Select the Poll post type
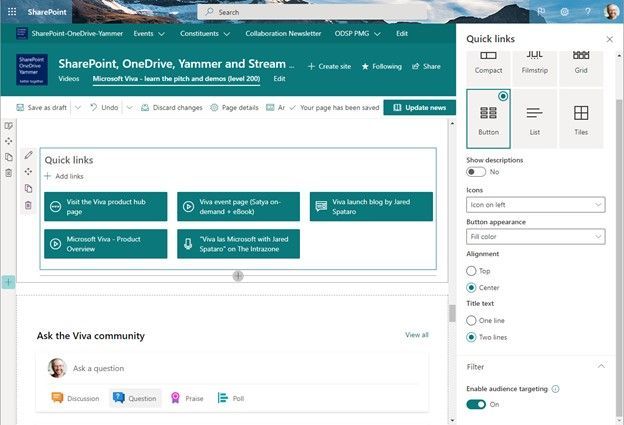 [231, 398]
